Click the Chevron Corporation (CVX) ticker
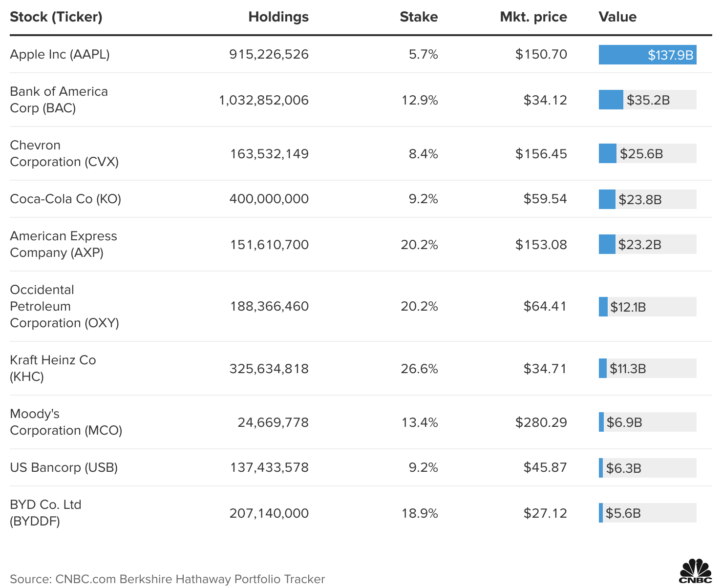 point(64,153)
